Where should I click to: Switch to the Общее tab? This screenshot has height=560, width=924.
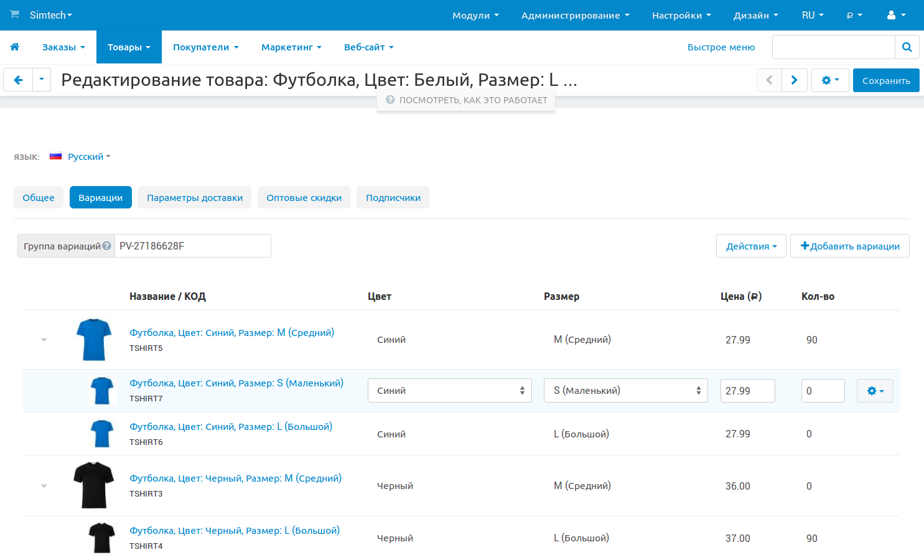tap(39, 197)
